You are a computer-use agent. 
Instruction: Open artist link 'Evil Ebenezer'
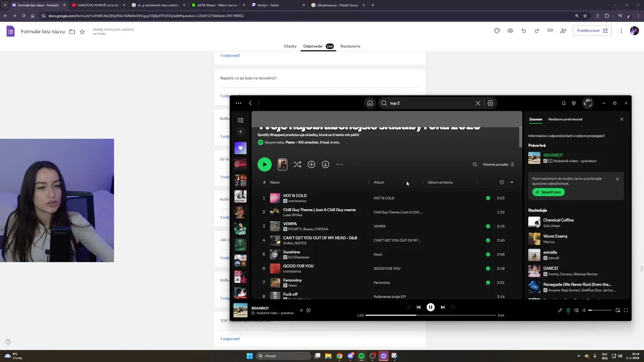point(299,257)
